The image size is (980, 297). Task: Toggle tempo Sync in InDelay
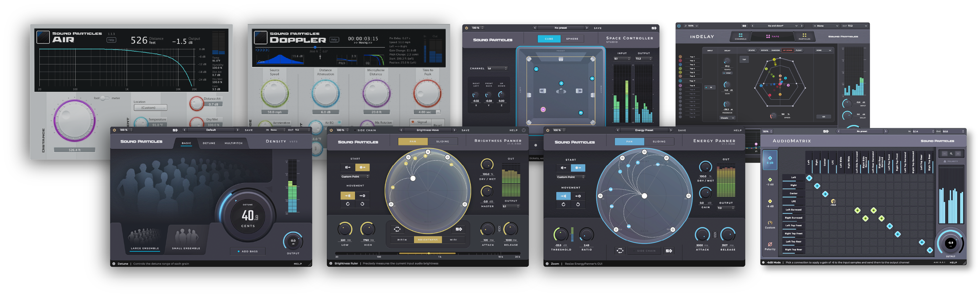(x=727, y=73)
